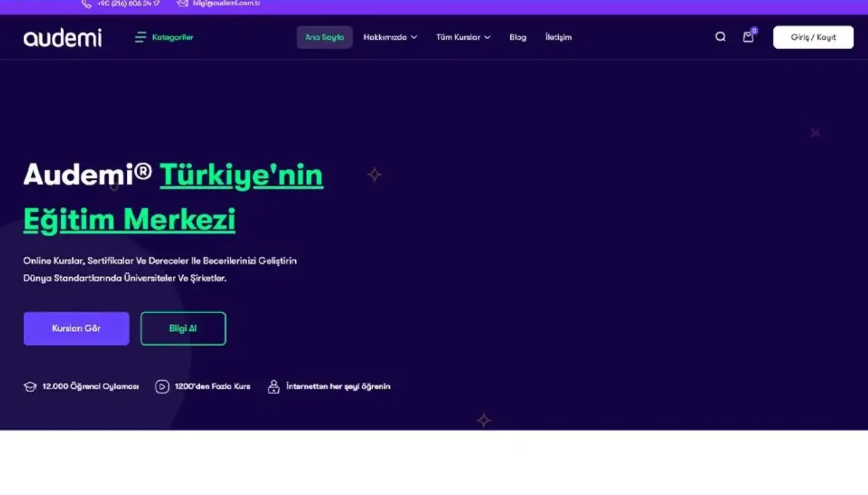868x495 pixels.
Task: Click the underlined Türkiye'nin headline text
Action: point(241,175)
